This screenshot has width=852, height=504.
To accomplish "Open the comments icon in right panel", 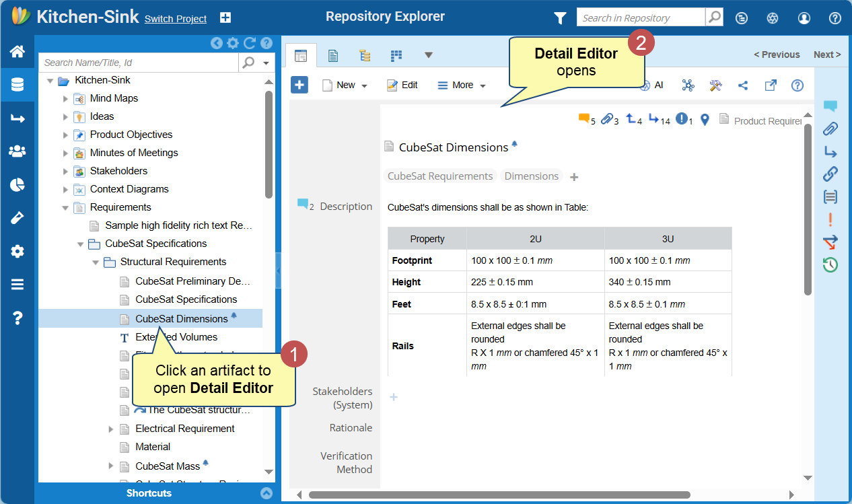I will [830, 106].
